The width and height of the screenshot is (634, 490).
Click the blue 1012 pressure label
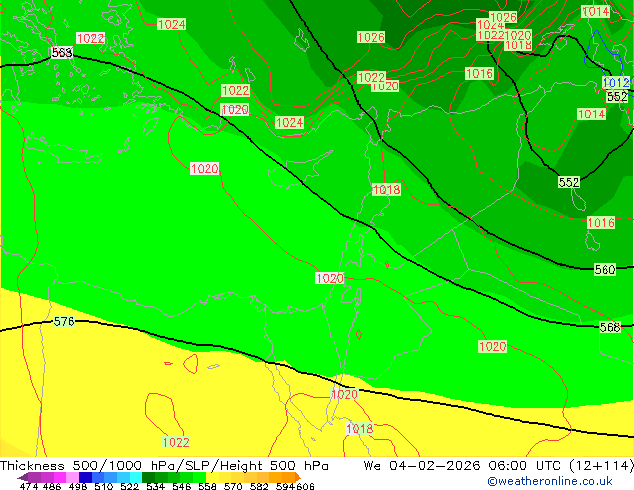[616, 83]
